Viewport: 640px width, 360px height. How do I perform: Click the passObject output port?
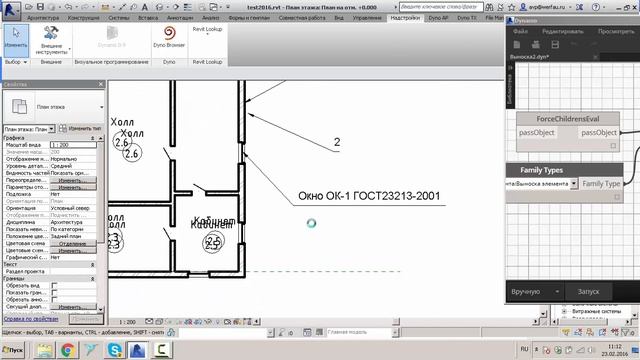coord(599,133)
